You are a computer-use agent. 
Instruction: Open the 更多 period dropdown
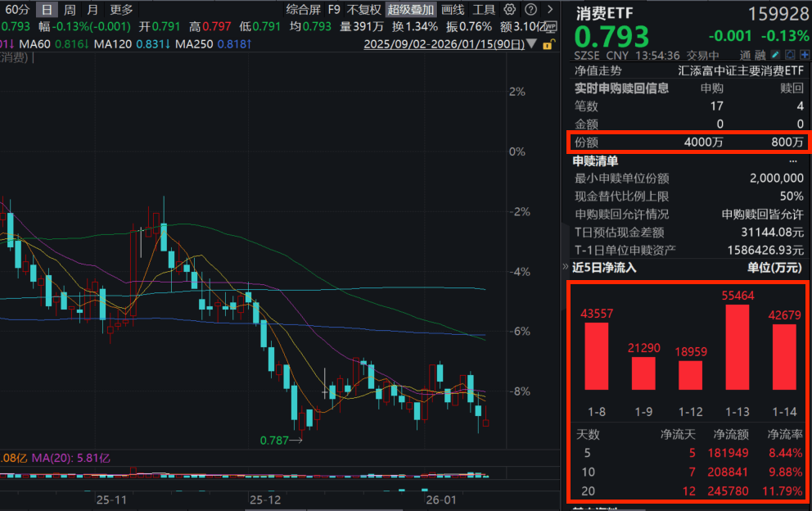[x=121, y=9]
